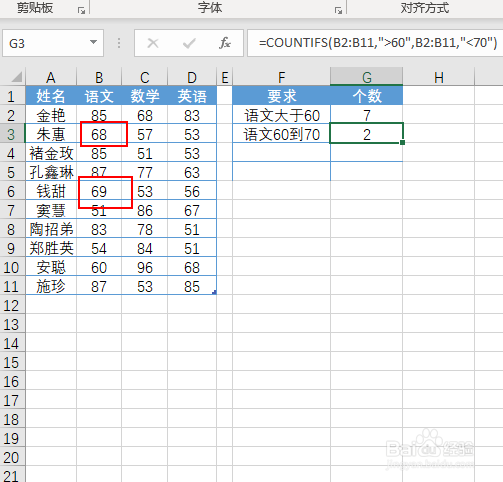Click the Name Box showing G3
This screenshot has height=482, width=503.
pyautogui.click(x=53, y=43)
